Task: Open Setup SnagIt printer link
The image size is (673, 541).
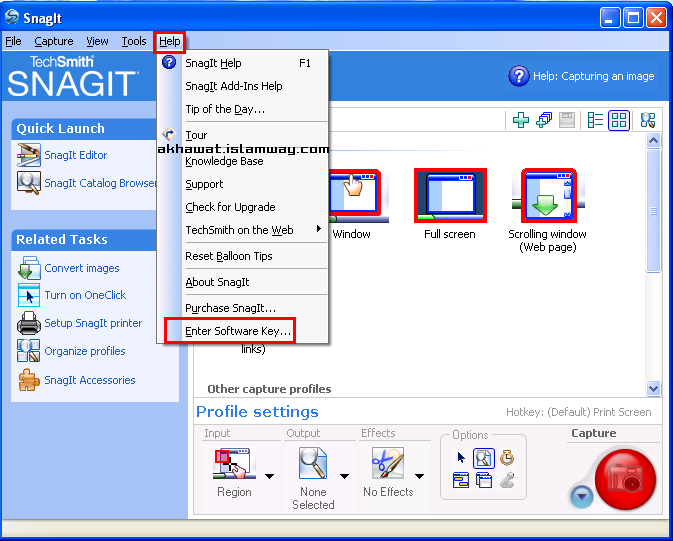Action: [93, 323]
